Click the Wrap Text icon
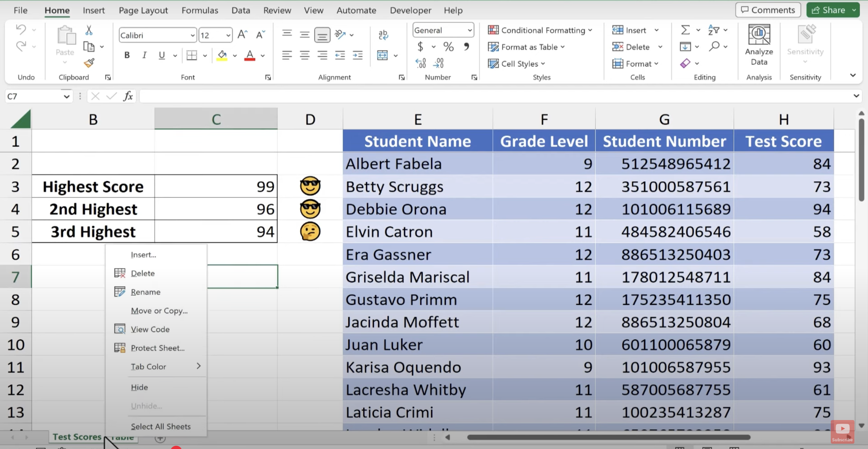This screenshot has width=868, height=449. [x=383, y=35]
